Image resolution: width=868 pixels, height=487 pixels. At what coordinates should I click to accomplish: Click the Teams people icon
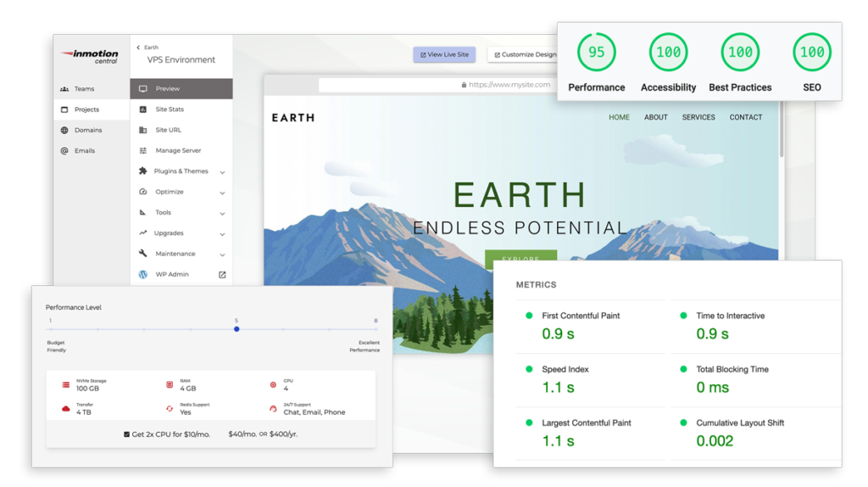pyautogui.click(x=64, y=89)
